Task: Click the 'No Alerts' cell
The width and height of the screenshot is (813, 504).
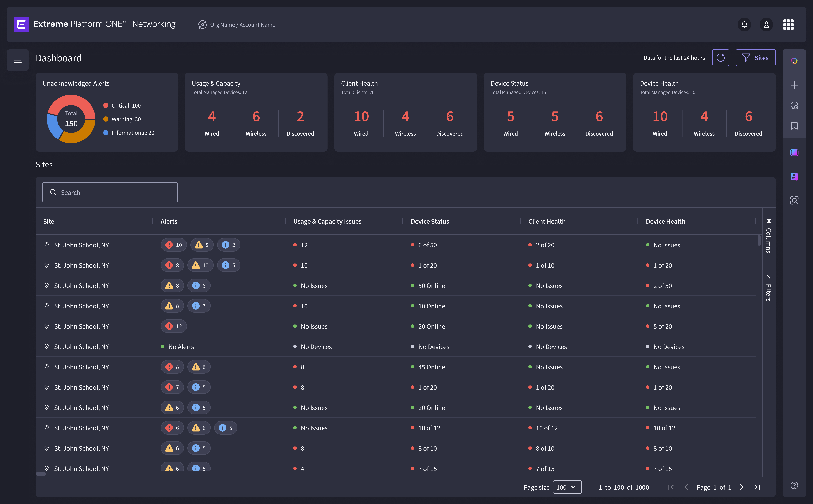Action: 177,347
